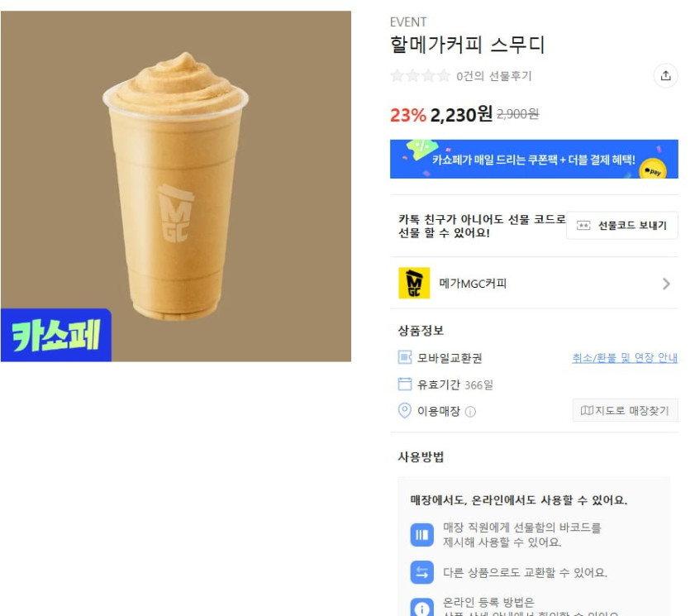
Task: Click the blue info circle icon
Action: point(421,608)
